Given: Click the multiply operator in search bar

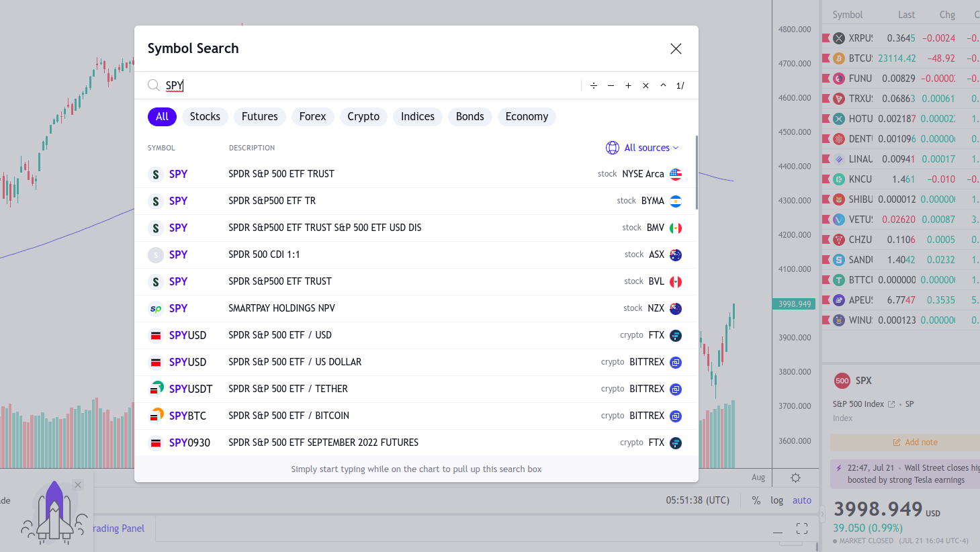Looking at the screenshot, I should [645, 85].
